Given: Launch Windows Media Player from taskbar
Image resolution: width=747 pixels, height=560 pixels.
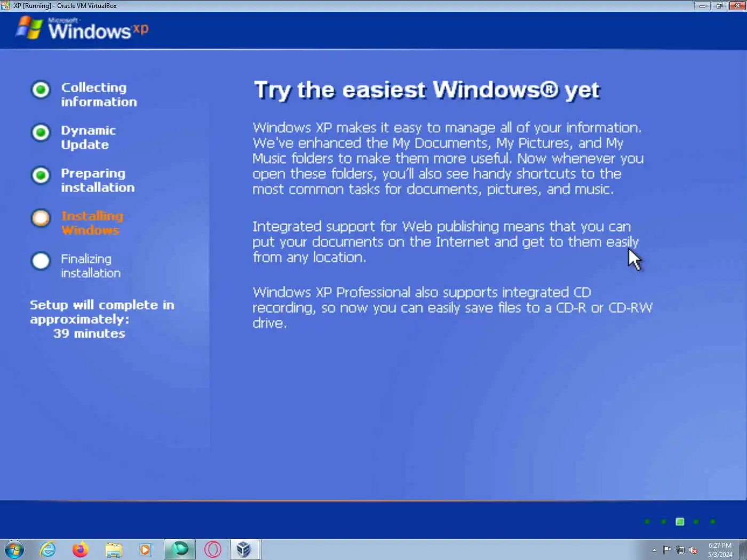Looking at the screenshot, I should (145, 549).
